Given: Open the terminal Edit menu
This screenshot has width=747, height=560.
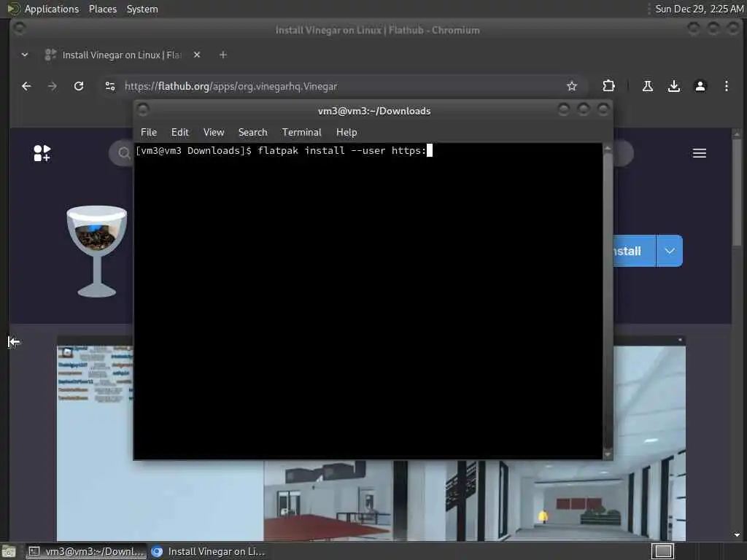Looking at the screenshot, I should click(x=180, y=133).
